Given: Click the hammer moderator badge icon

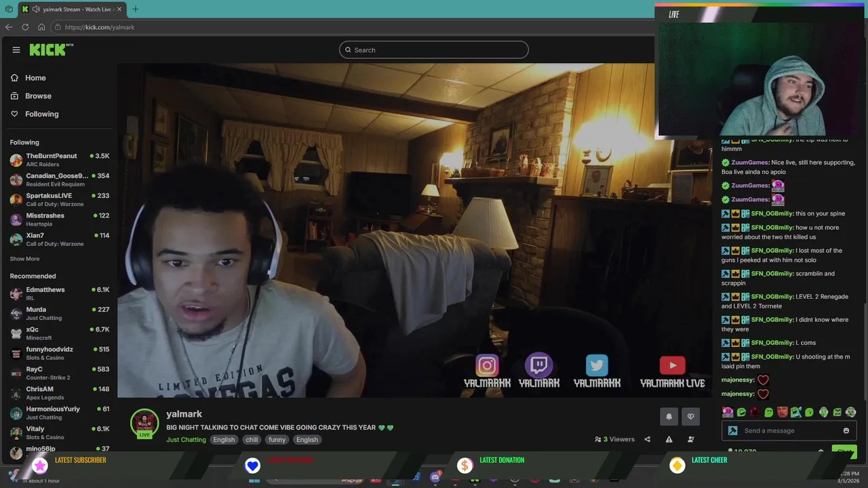Looking at the screenshot, I should click(x=732, y=431).
